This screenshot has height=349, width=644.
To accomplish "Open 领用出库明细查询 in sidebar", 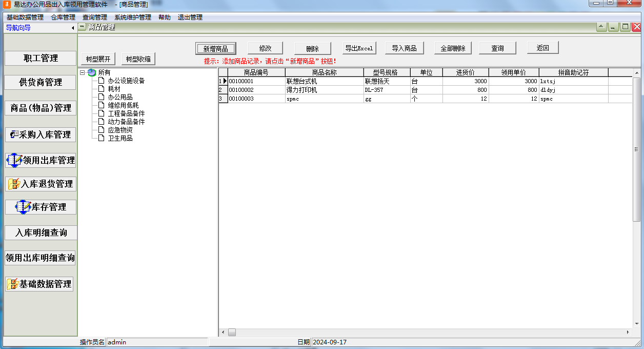I will [41, 258].
